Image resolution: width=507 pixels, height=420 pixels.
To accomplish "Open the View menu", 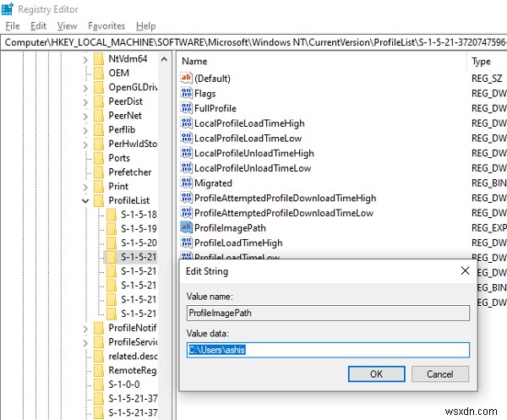I will [x=67, y=26].
